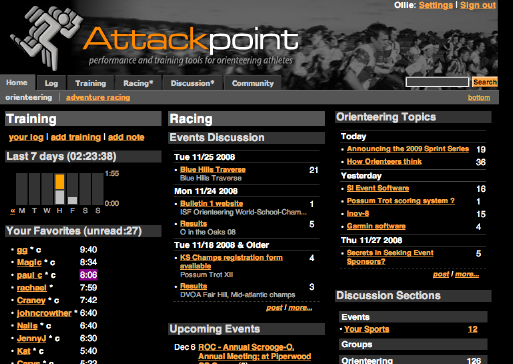The height and width of the screenshot is (364, 513).
Task: Click the search input field
Action: tap(437, 82)
